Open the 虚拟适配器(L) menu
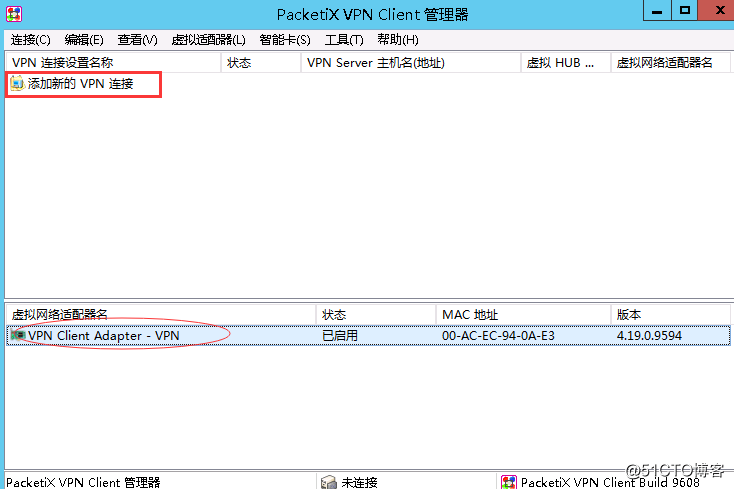This screenshot has height=489, width=734. [208, 40]
